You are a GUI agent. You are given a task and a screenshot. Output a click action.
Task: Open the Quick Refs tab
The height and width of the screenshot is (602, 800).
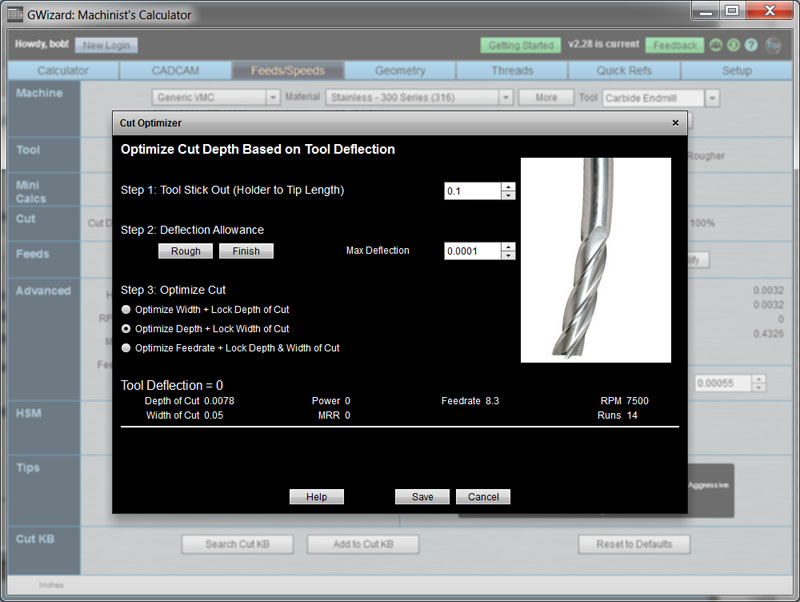624,71
